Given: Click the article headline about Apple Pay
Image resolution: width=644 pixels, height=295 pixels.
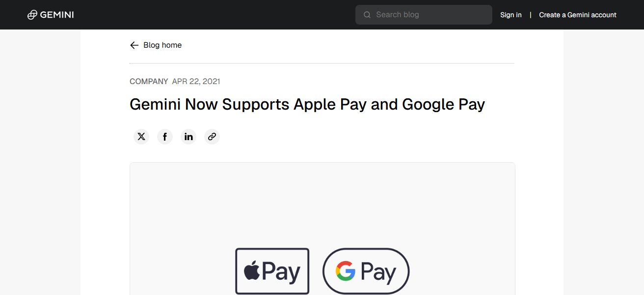Looking at the screenshot, I should (307, 104).
